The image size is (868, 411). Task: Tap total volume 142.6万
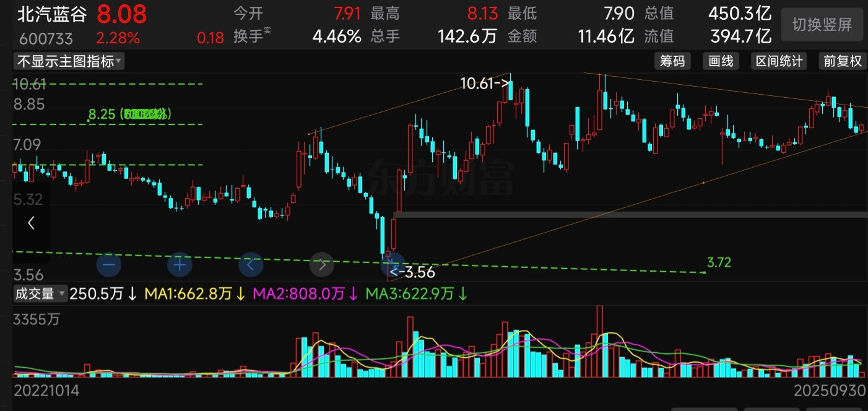(x=469, y=37)
